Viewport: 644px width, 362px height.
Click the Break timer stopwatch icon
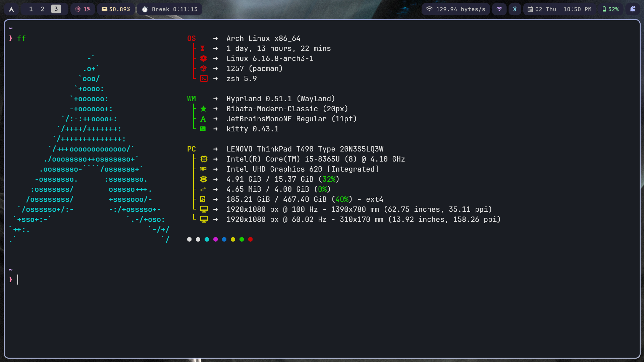[x=145, y=9]
